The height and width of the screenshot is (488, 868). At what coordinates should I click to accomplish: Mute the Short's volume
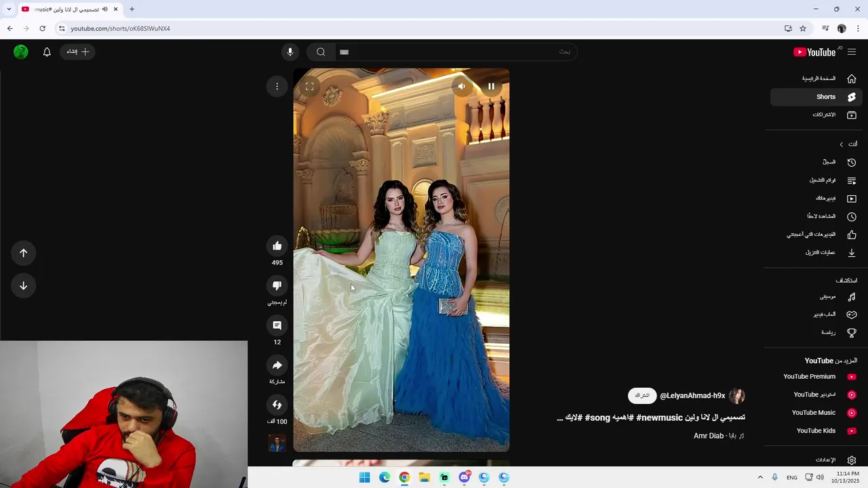[x=461, y=86]
